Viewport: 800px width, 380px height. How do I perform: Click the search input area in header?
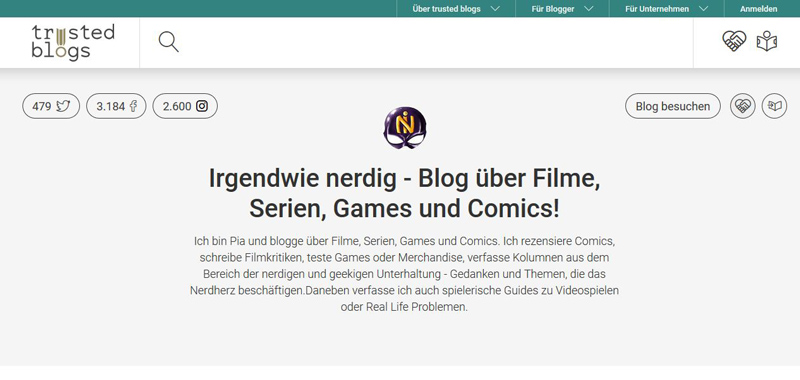coord(416,42)
